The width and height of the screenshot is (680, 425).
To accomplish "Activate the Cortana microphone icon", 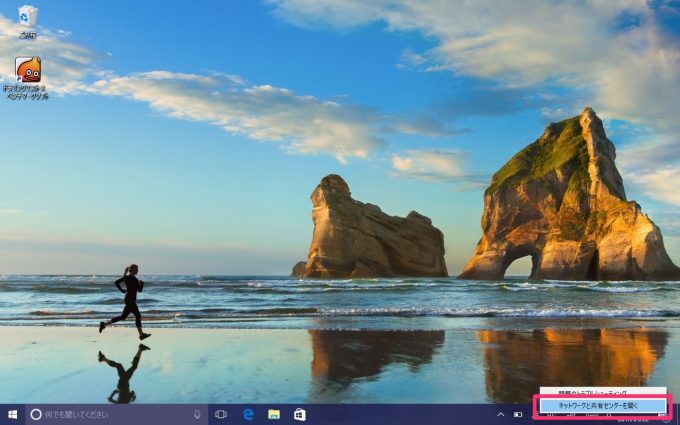I will 197,415.
